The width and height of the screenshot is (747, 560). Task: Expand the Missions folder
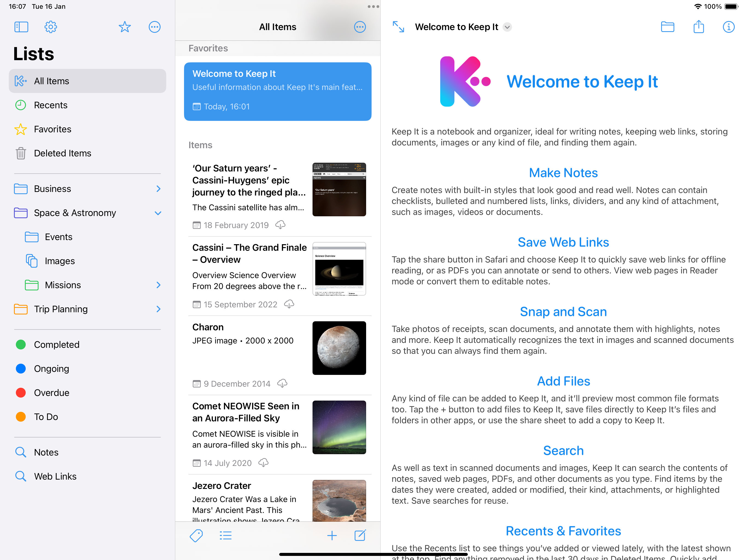click(x=158, y=285)
